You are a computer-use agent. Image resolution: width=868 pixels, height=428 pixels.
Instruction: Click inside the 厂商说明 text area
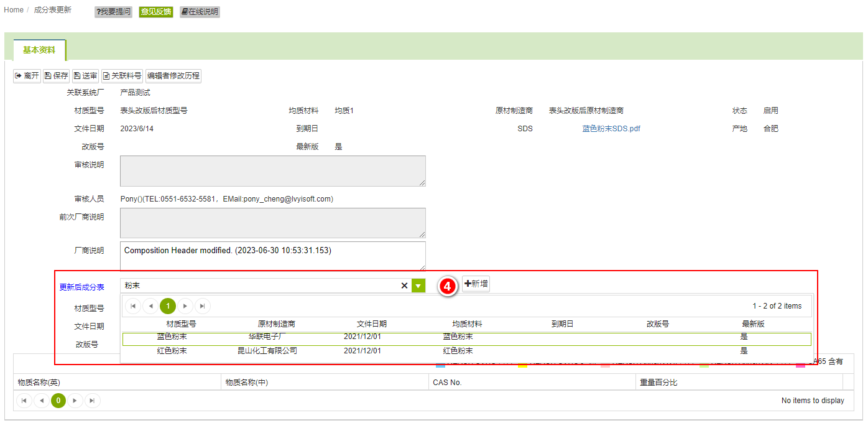pyautogui.click(x=272, y=256)
